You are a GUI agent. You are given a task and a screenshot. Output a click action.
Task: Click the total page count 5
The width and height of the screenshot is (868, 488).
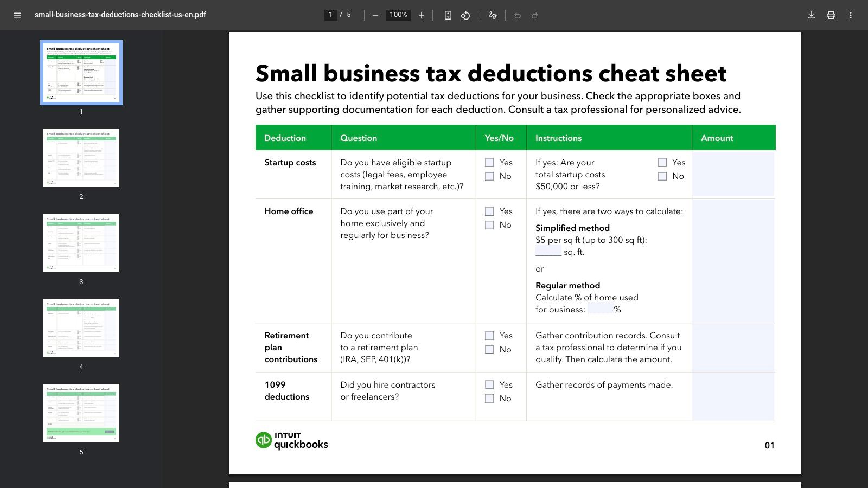coord(349,15)
